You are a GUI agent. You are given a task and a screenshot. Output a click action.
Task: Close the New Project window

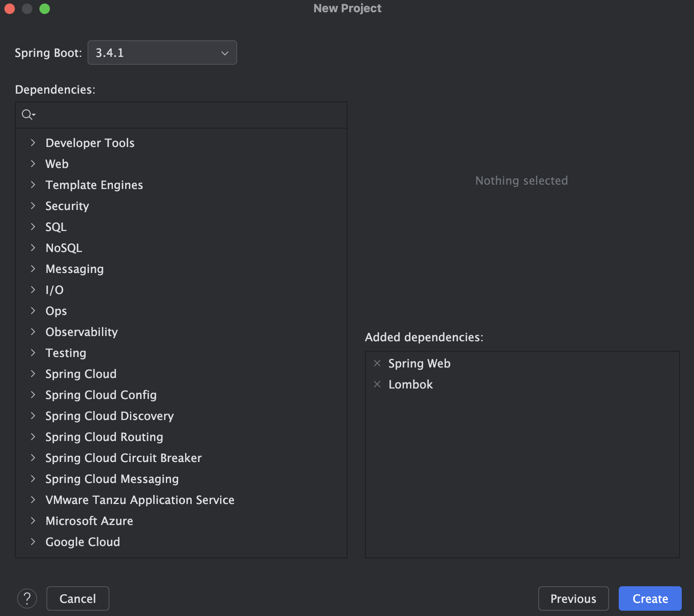click(x=10, y=9)
